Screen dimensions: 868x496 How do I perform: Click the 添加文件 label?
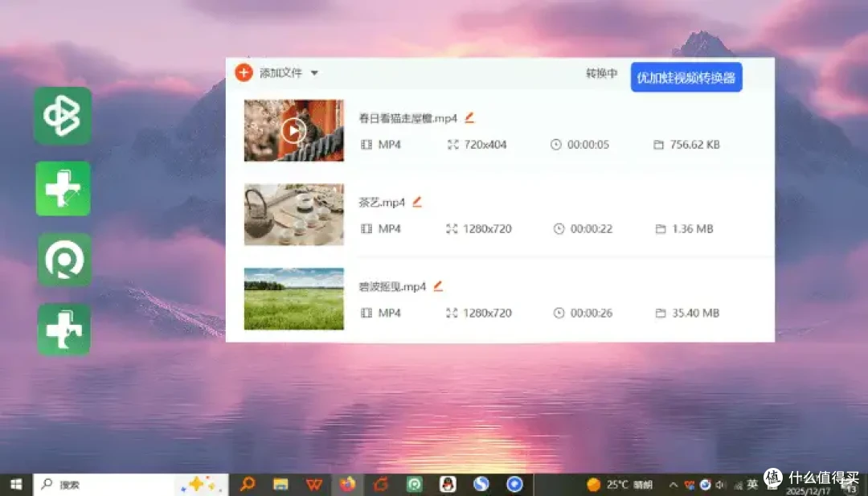[x=280, y=73]
